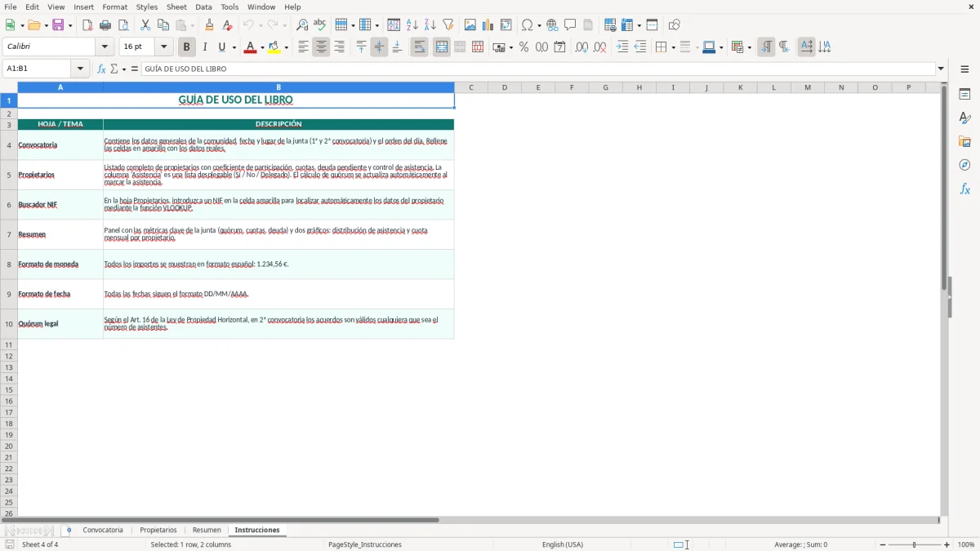The height and width of the screenshot is (551, 980).
Task: Open the Name Box dropdown arrow
Action: point(80,69)
